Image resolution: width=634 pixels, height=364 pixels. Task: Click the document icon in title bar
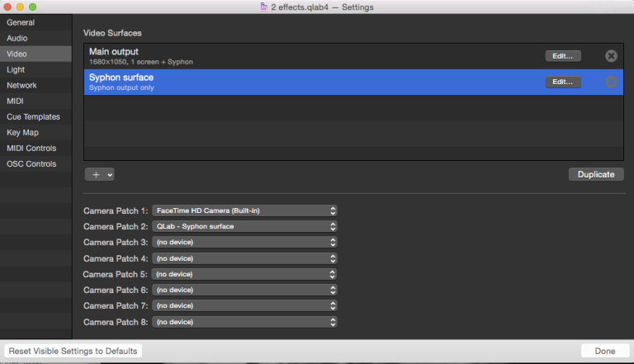pyautogui.click(x=263, y=7)
